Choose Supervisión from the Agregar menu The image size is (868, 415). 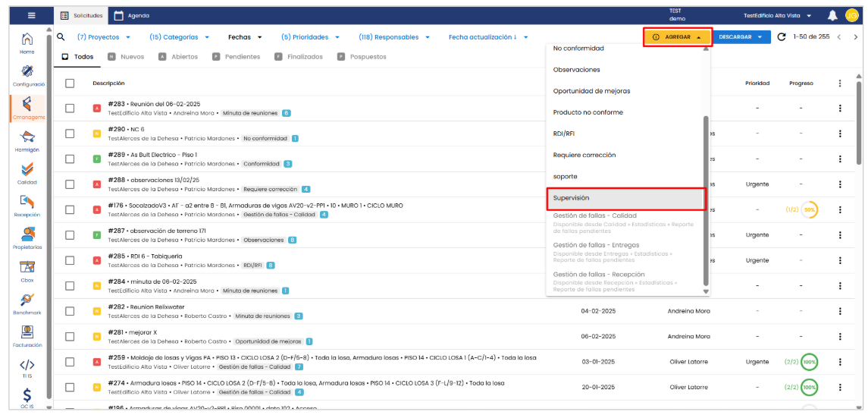click(x=625, y=198)
